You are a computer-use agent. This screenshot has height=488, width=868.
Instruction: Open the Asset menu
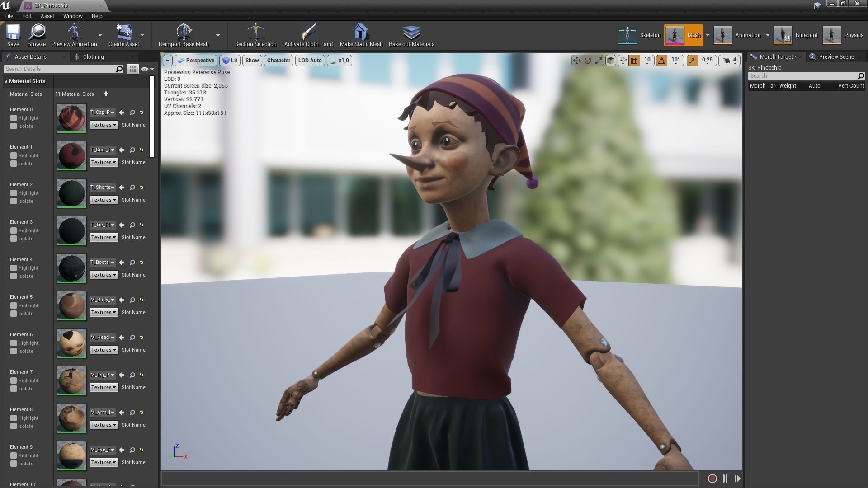click(x=47, y=16)
